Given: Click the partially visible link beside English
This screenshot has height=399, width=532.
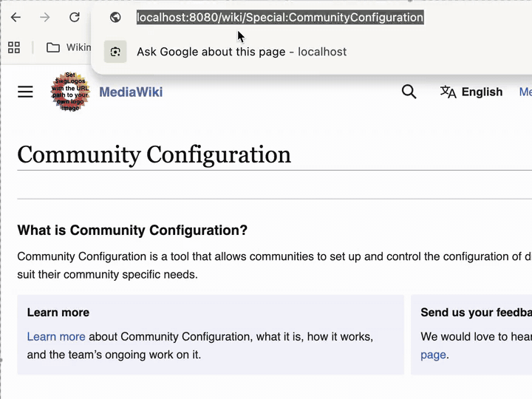Looking at the screenshot, I should [525, 92].
